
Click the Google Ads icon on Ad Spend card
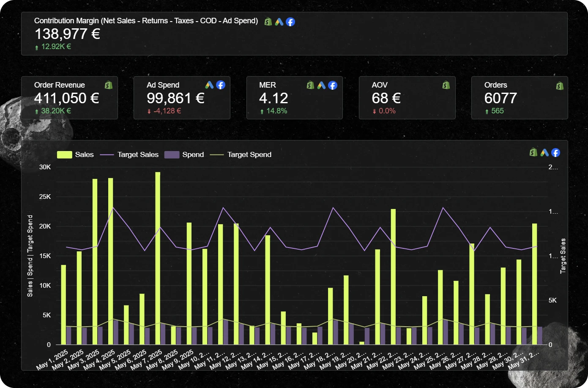209,85
